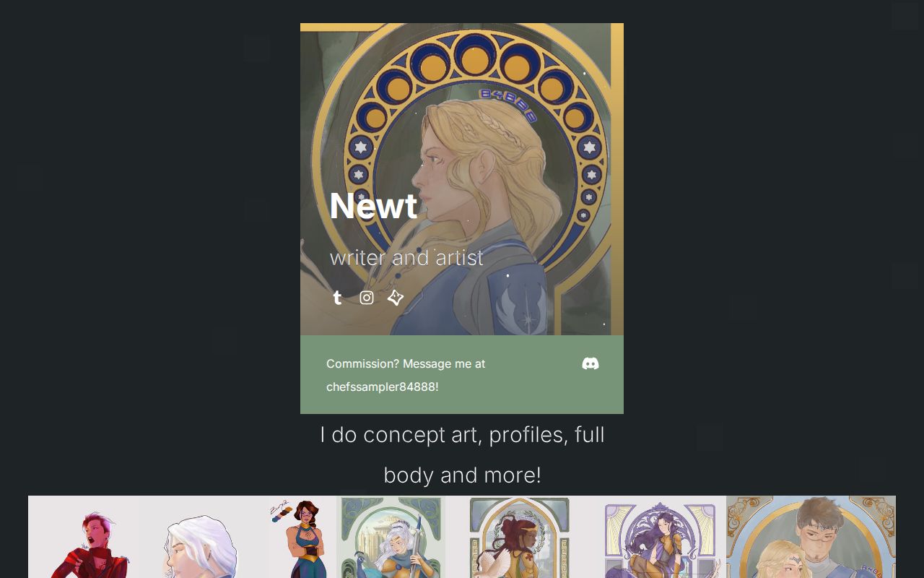Click the 'Commission? Message me at' text

(x=406, y=363)
